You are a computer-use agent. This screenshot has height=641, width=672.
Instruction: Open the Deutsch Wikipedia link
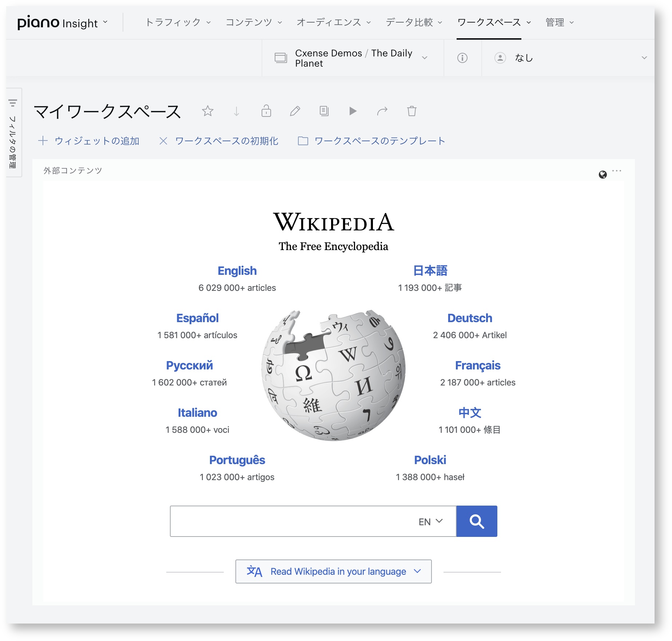(x=470, y=318)
